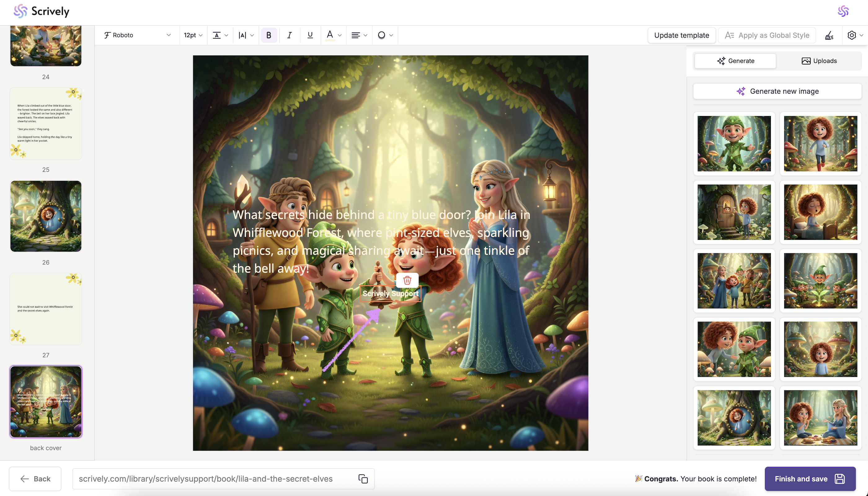
Task: Click the copy URL icon
Action: [x=363, y=479]
